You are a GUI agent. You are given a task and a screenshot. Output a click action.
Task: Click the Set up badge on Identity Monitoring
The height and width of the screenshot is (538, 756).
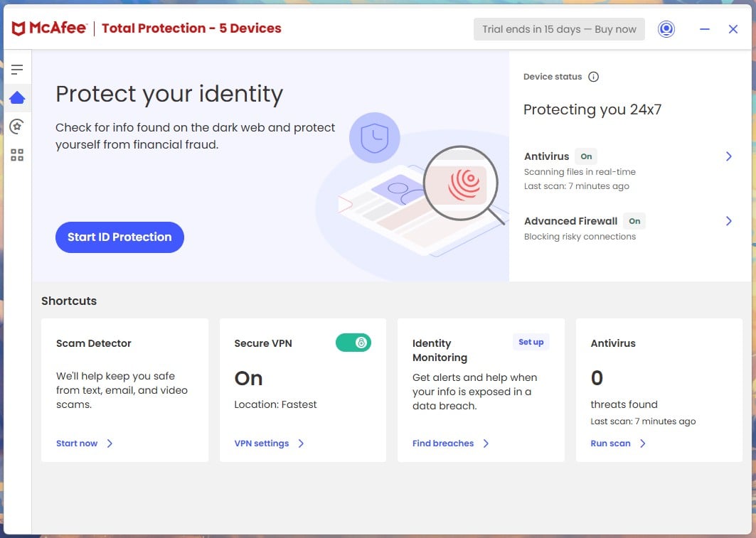[x=531, y=342]
